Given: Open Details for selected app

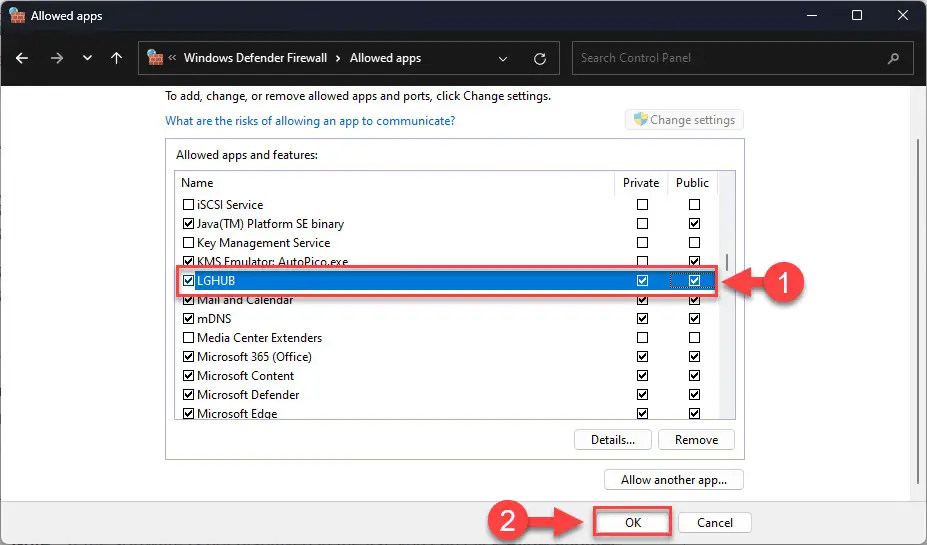Looking at the screenshot, I should (612, 440).
